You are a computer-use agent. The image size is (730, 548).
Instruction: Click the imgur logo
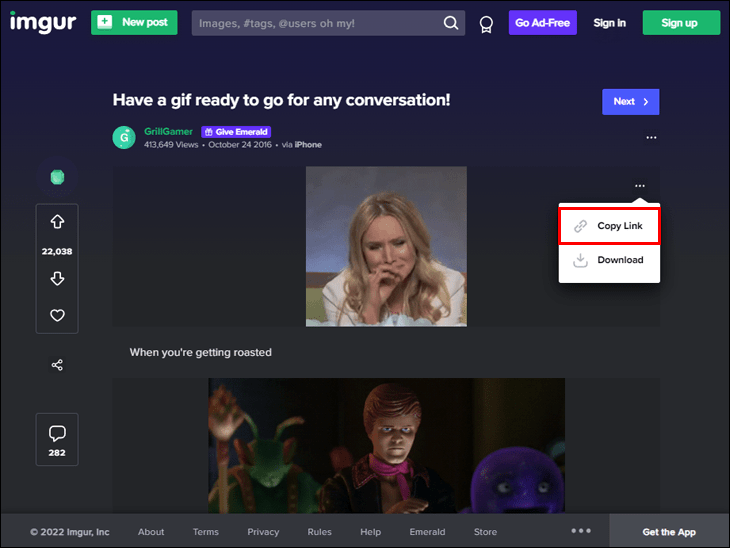tap(43, 22)
